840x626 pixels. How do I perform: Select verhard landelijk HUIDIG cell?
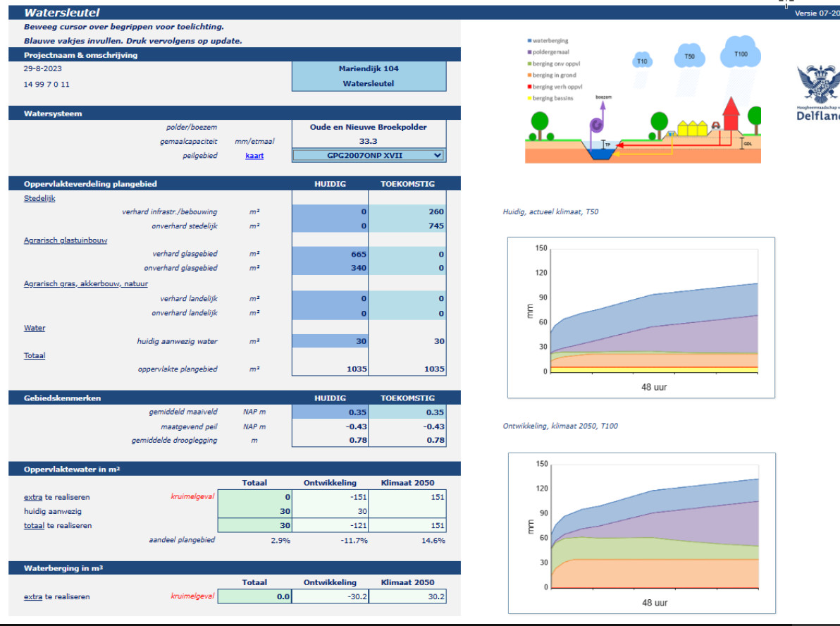click(330, 298)
